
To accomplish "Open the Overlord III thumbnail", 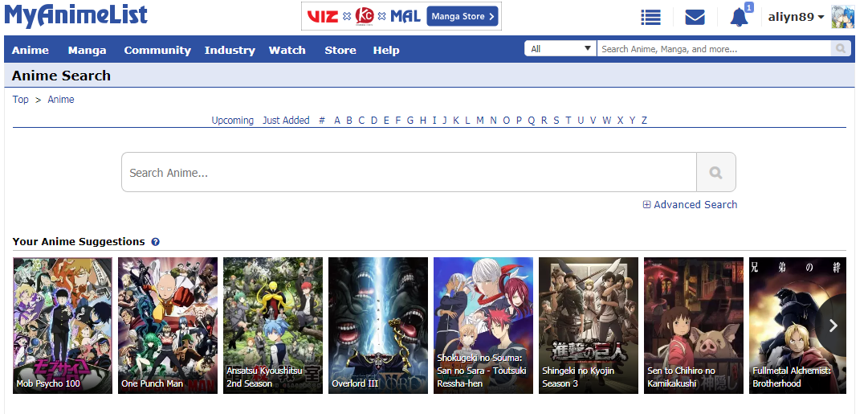I will click(x=378, y=326).
